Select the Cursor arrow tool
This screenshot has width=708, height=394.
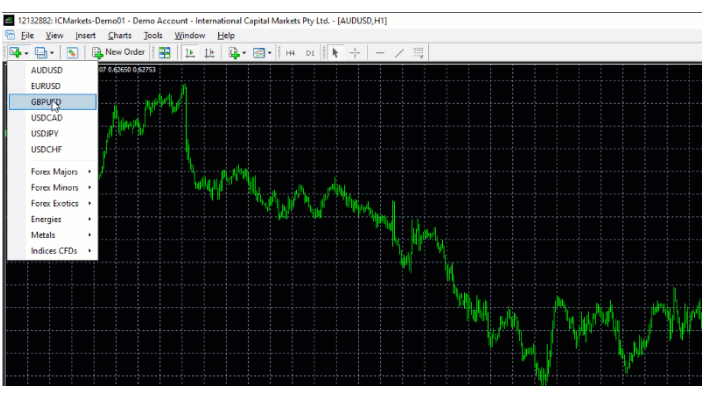click(x=335, y=53)
